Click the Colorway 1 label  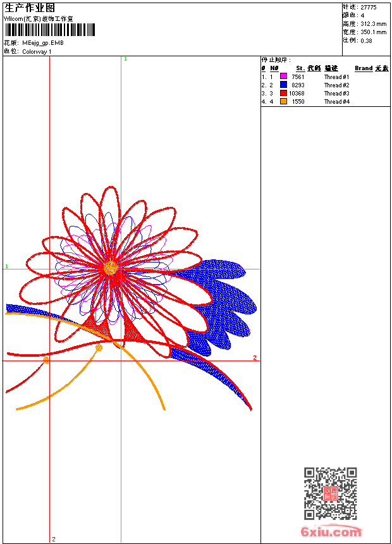[37, 51]
